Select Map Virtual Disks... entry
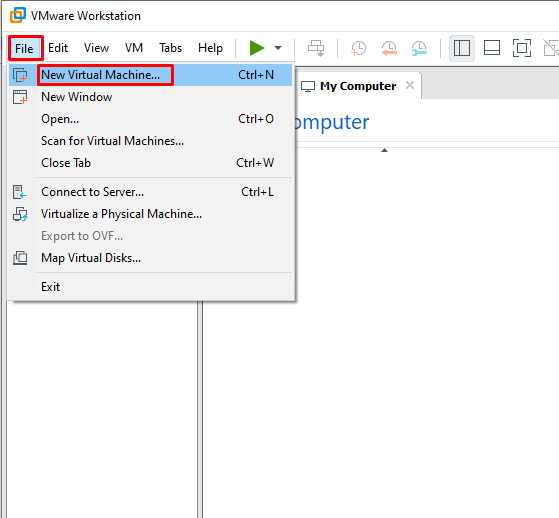 (x=150, y=258)
